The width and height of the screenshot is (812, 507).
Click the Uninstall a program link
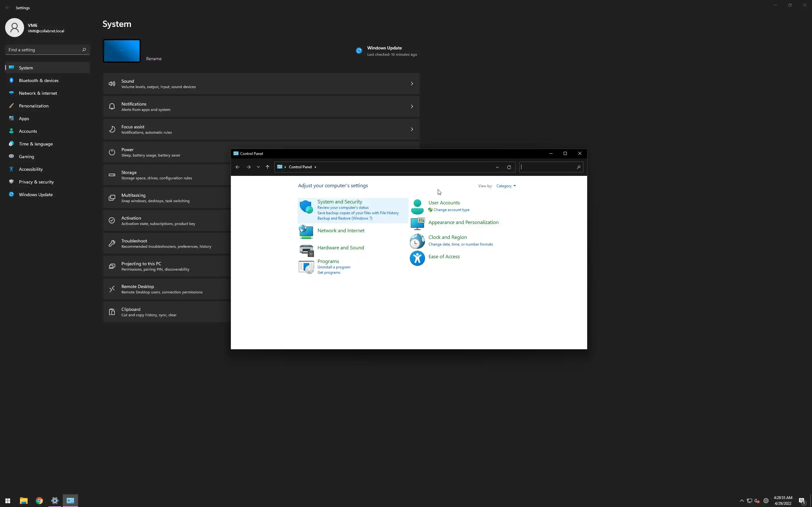coord(334,267)
